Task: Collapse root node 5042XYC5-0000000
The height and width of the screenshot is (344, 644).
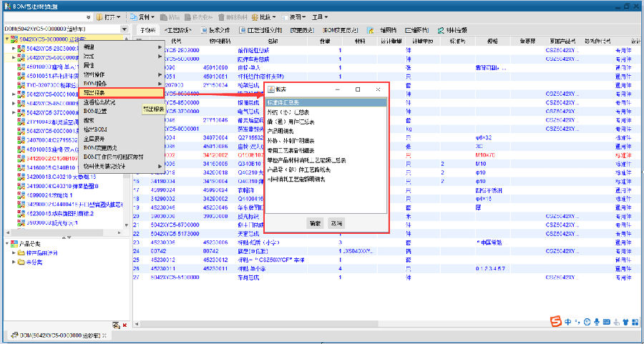Action: (x=7, y=39)
